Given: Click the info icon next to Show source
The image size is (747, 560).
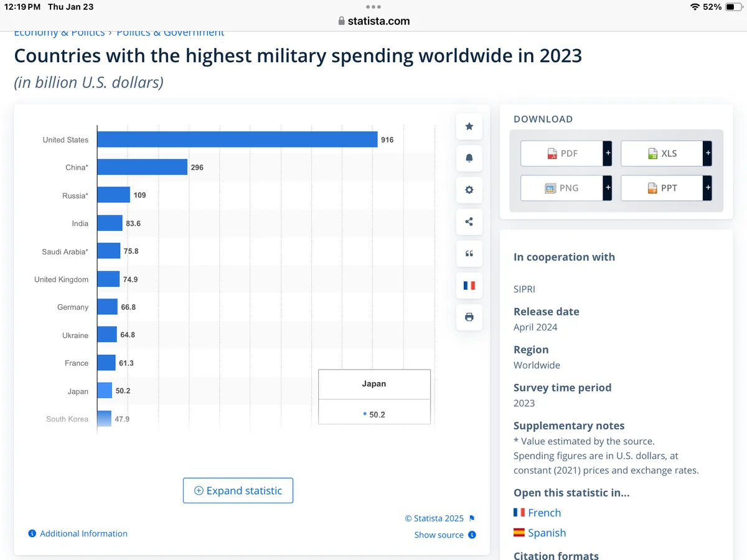Looking at the screenshot, I should tap(472, 534).
